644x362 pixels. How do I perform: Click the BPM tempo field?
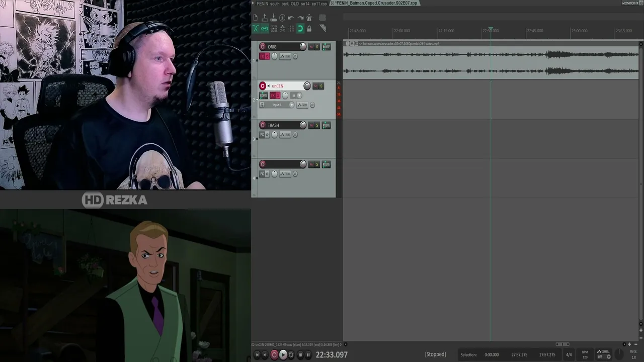click(x=585, y=354)
